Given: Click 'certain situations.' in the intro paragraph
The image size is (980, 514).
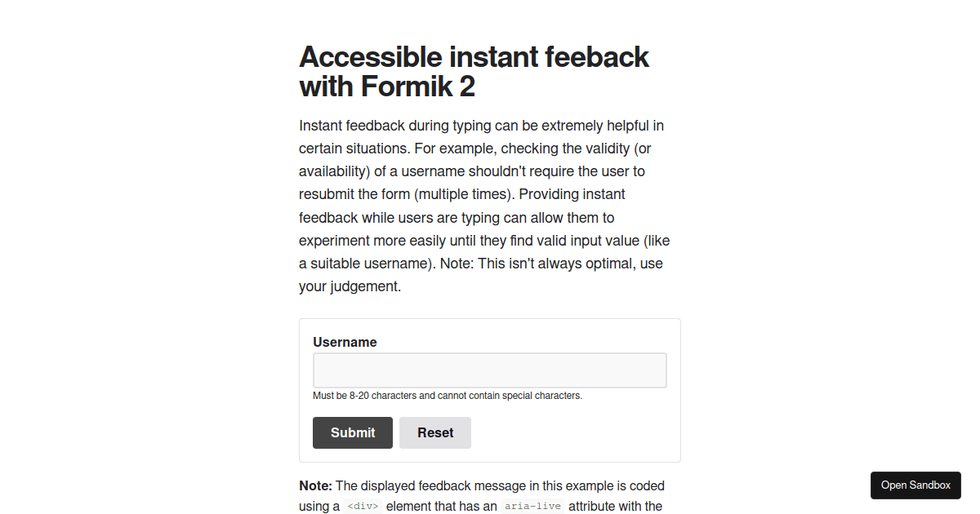Looking at the screenshot, I should (x=354, y=148).
